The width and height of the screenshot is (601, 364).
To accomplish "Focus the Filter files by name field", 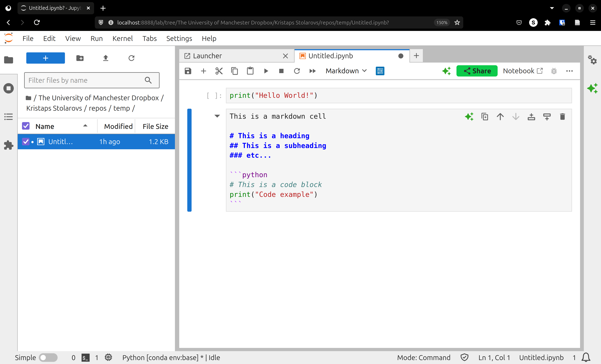I will [92, 80].
